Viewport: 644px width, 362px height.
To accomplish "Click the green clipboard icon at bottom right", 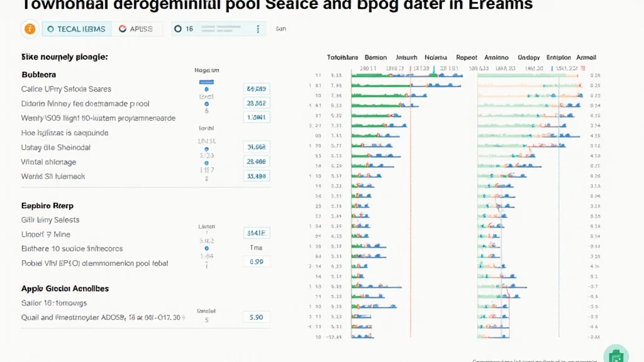I will point(616,355).
